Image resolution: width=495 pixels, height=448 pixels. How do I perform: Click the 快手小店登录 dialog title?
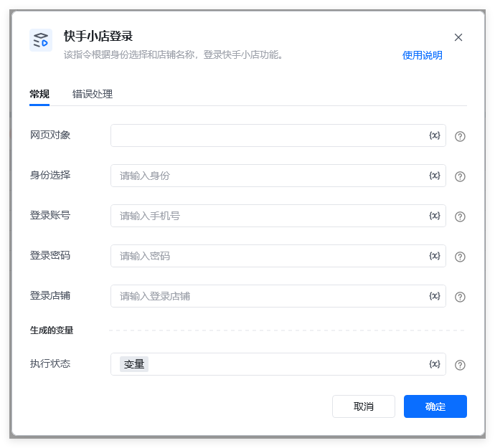click(98, 36)
